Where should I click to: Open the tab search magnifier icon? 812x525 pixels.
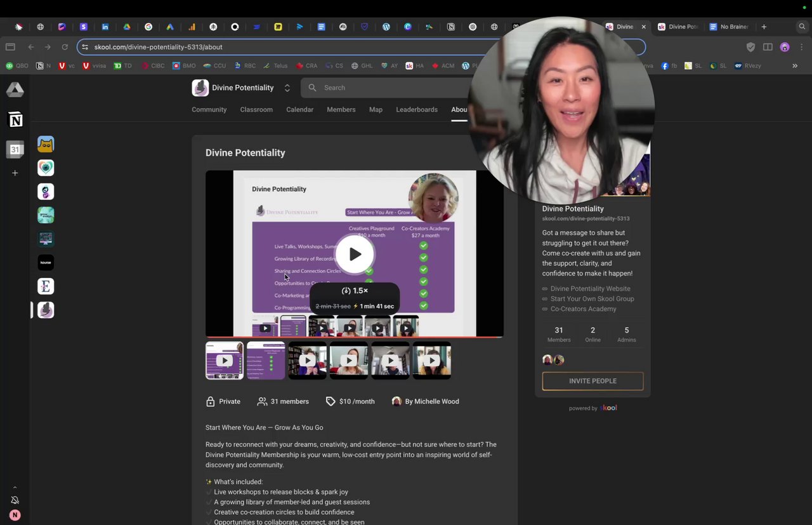[x=802, y=27]
